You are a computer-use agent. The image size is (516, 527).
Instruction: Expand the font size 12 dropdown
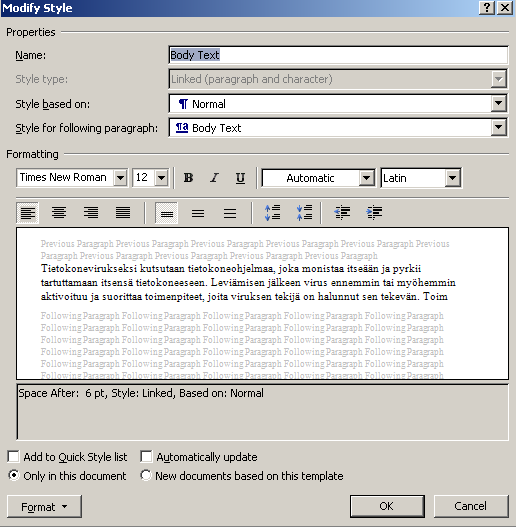tap(161, 178)
